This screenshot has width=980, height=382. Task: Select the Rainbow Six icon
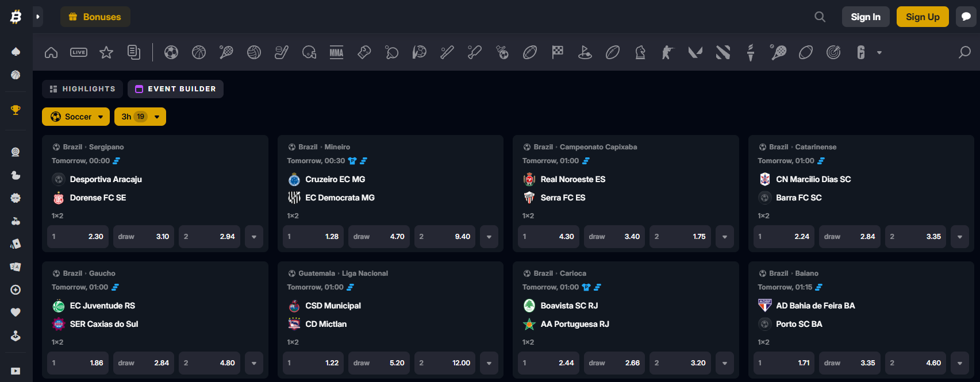click(x=861, y=52)
